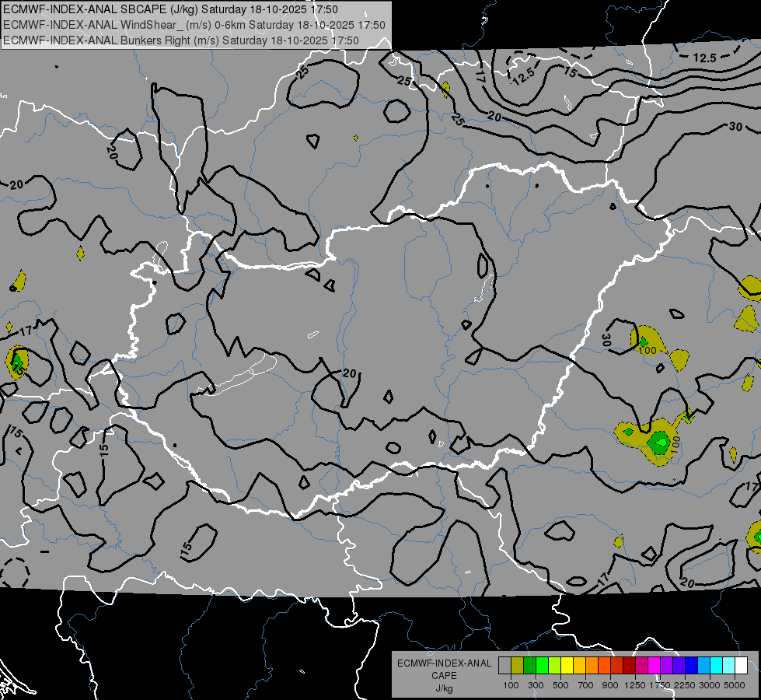This screenshot has height=700, width=761.
Task: Click the gray swatch in the CAPE legend
Action: point(504,666)
